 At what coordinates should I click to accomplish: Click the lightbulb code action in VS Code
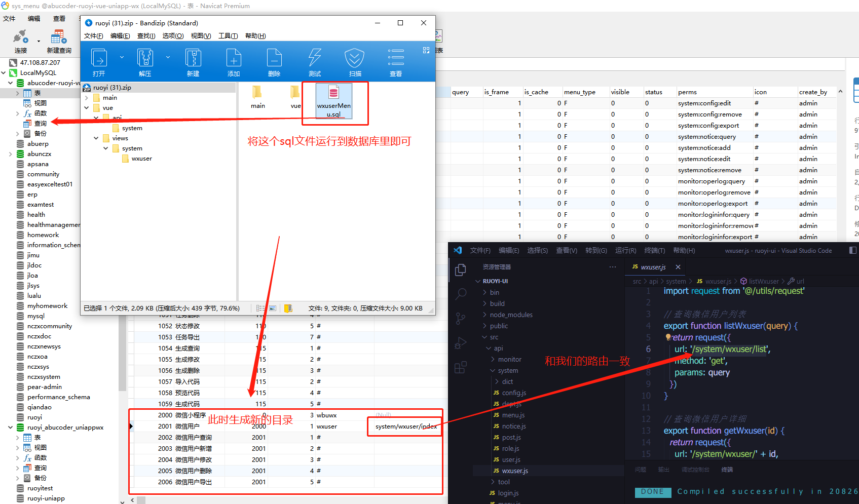point(668,337)
